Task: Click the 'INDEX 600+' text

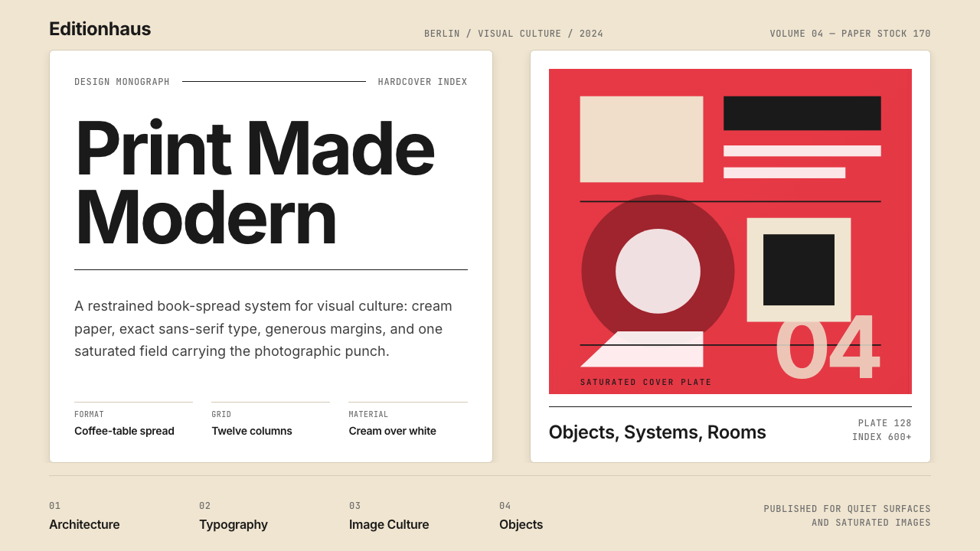Action: click(x=882, y=437)
